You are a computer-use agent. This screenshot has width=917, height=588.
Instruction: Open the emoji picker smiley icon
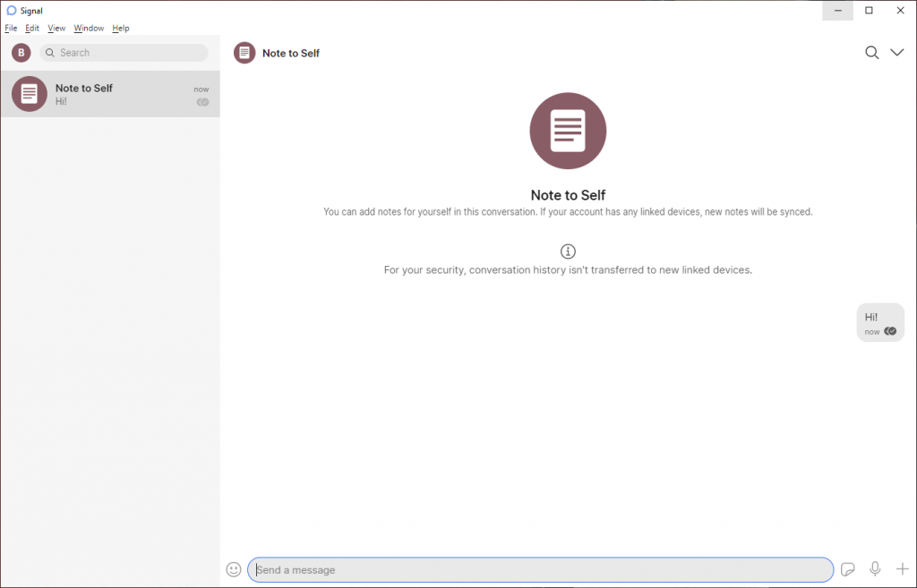(234, 569)
